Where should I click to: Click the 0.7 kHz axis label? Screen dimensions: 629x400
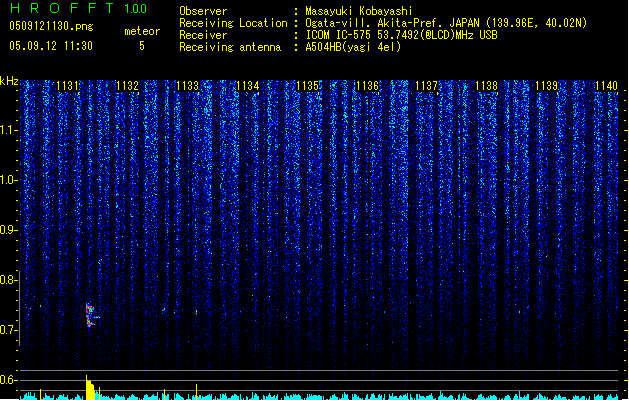click(8, 330)
